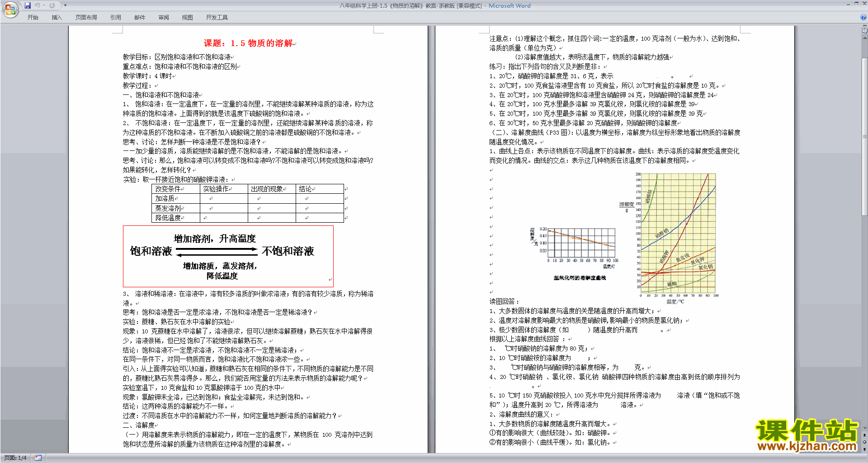The width and height of the screenshot is (868, 463).
Task: Switch to the 页面布局 tab
Action: click(x=86, y=18)
